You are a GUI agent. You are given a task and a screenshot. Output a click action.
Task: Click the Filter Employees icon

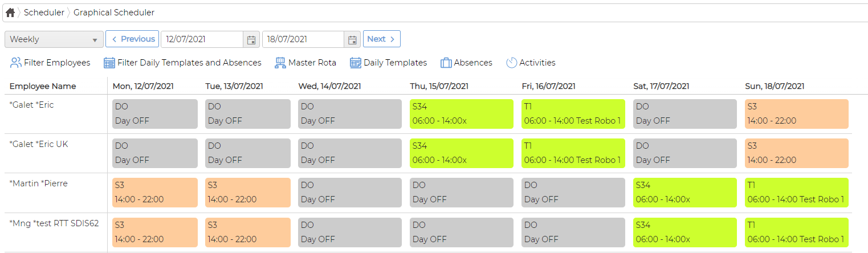coord(16,63)
